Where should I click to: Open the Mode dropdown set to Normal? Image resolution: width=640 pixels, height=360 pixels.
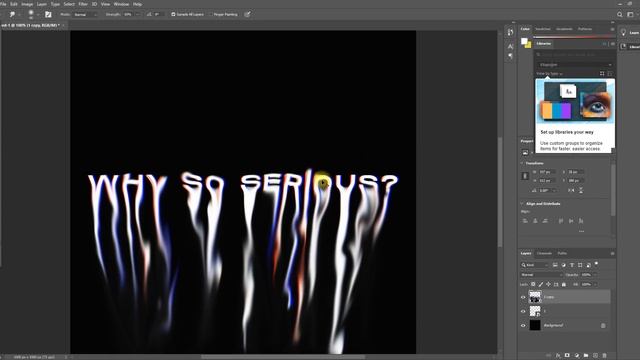point(85,14)
